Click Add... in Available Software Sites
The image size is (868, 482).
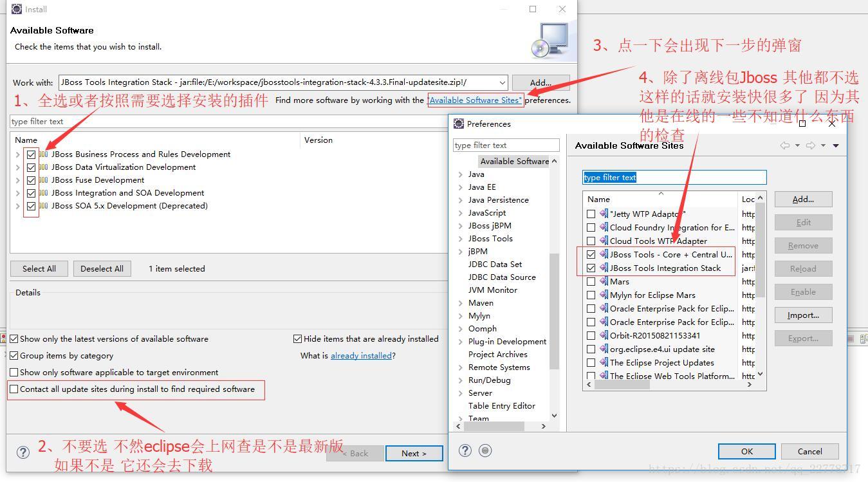803,199
